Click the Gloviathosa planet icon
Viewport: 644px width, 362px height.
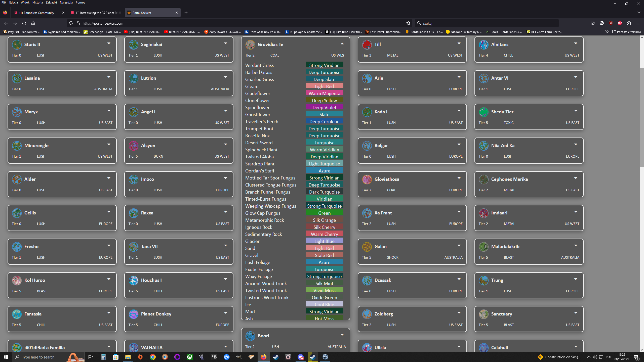(367, 179)
